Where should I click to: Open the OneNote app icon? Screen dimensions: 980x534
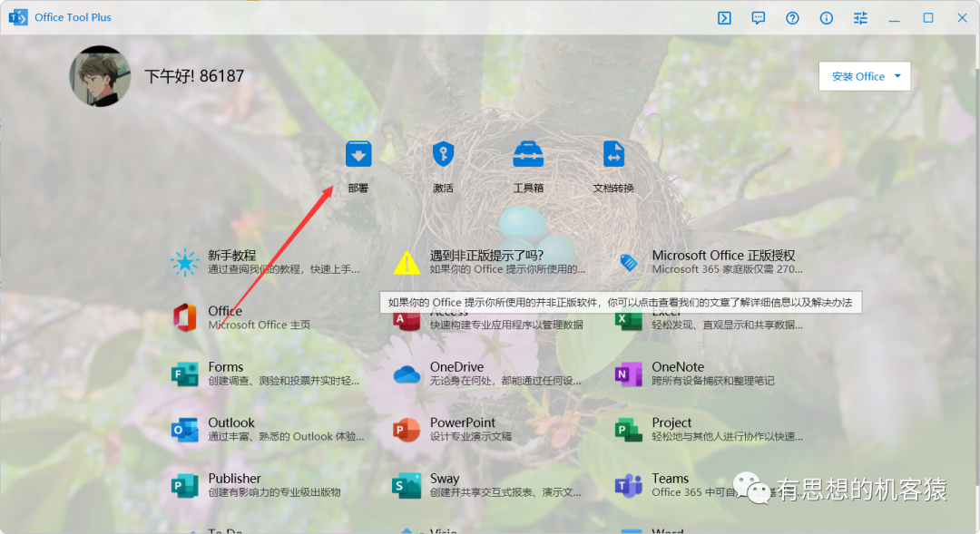(629, 374)
